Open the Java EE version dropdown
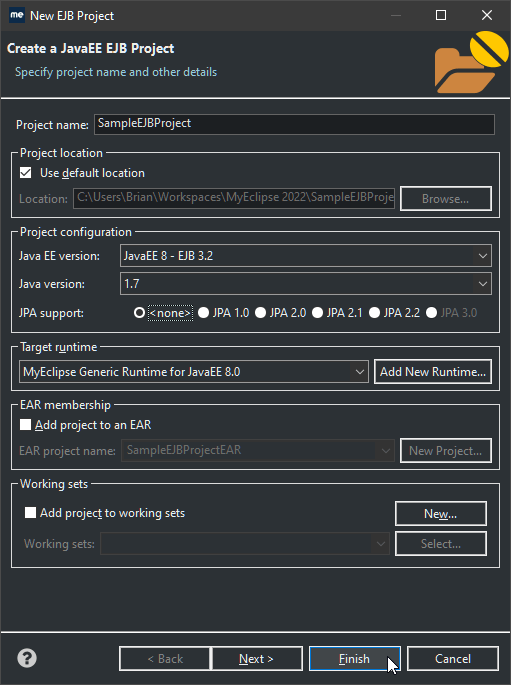 [306, 256]
